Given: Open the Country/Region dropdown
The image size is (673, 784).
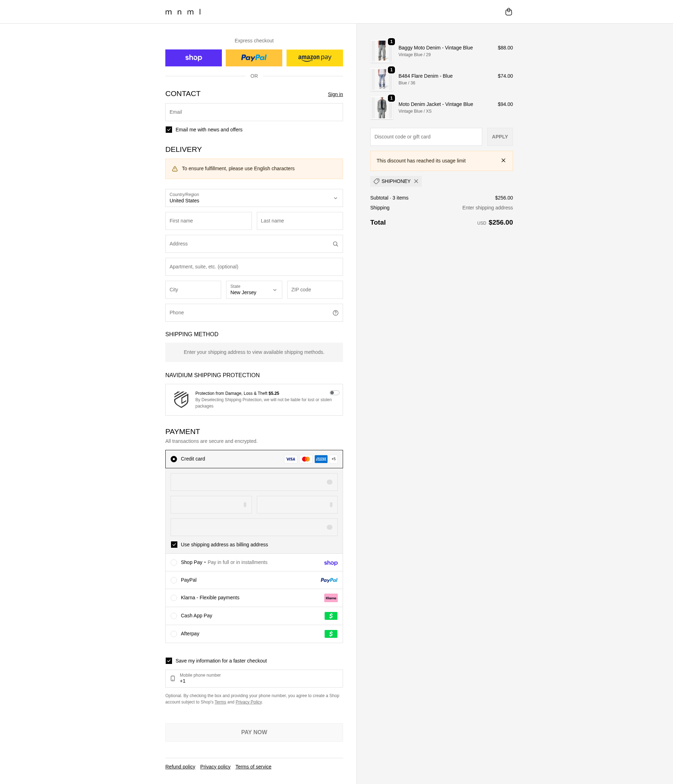Looking at the screenshot, I should pyautogui.click(x=254, y=198).
